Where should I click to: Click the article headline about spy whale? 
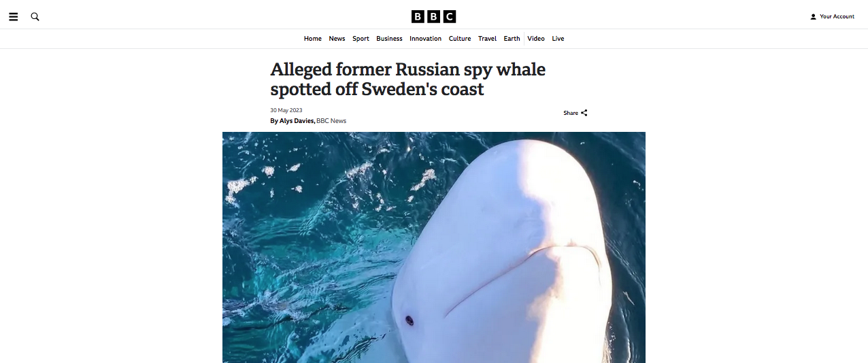408,79
